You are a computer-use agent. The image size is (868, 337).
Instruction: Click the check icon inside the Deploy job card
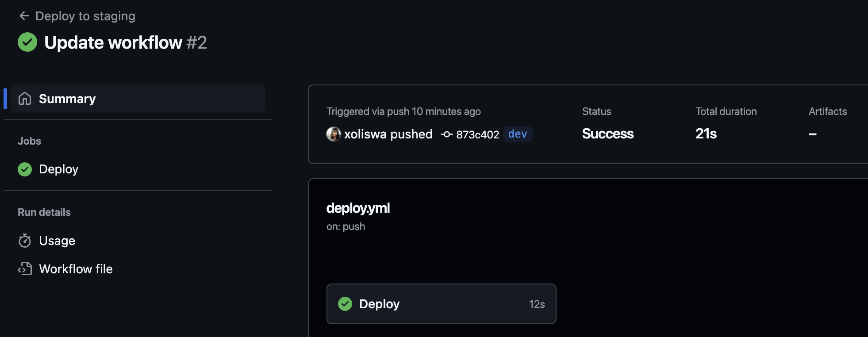coord(345,304)
